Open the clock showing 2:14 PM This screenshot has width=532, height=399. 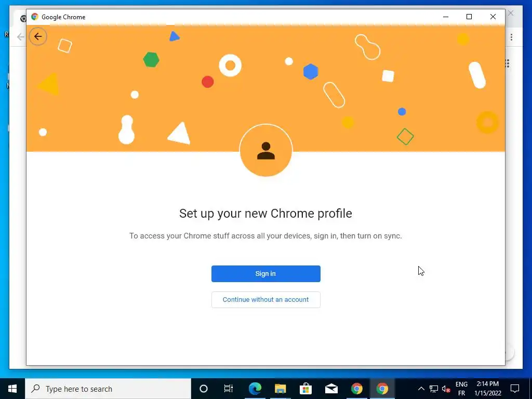point(488,389)
